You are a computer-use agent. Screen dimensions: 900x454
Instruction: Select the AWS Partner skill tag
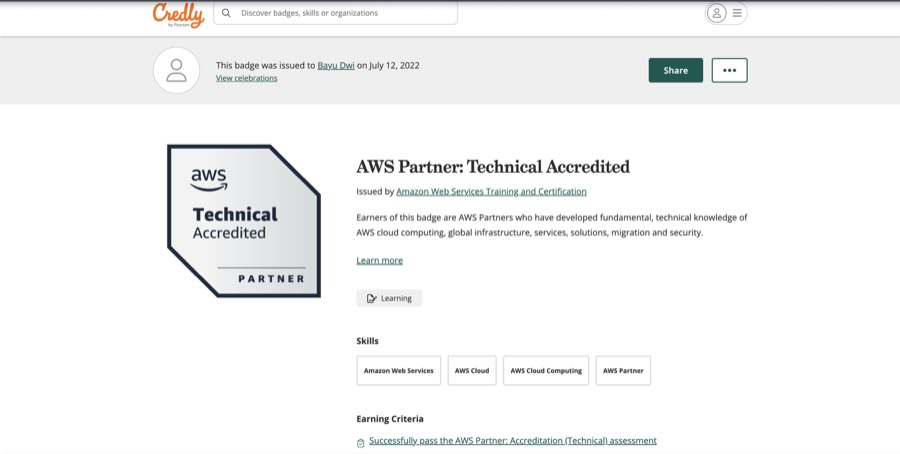coord(623,370)
